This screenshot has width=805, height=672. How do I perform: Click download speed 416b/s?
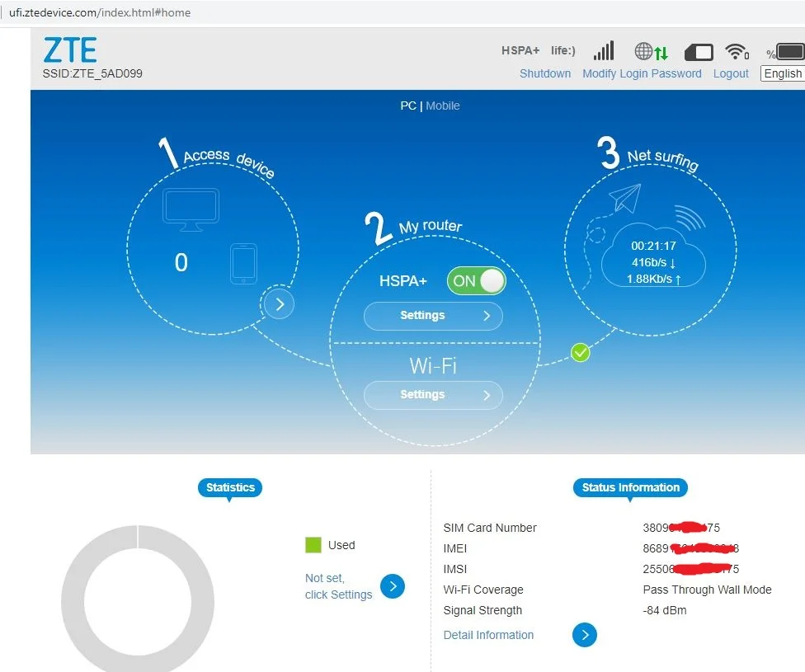point(653,262)
